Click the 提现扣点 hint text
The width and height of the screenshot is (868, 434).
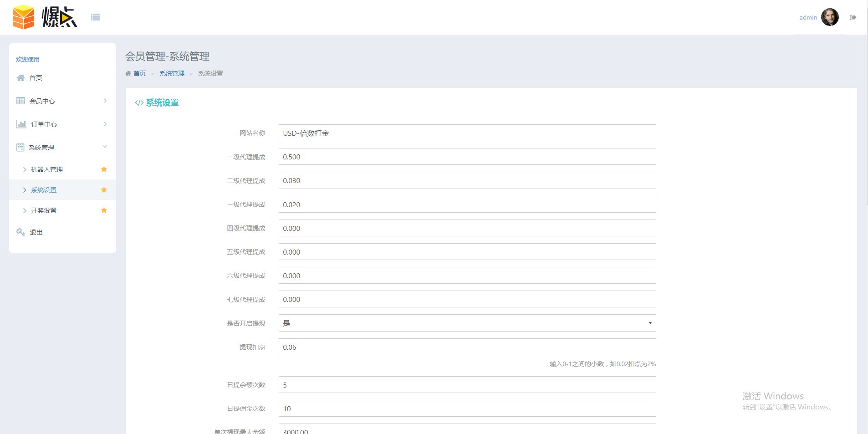coord(602,364)
